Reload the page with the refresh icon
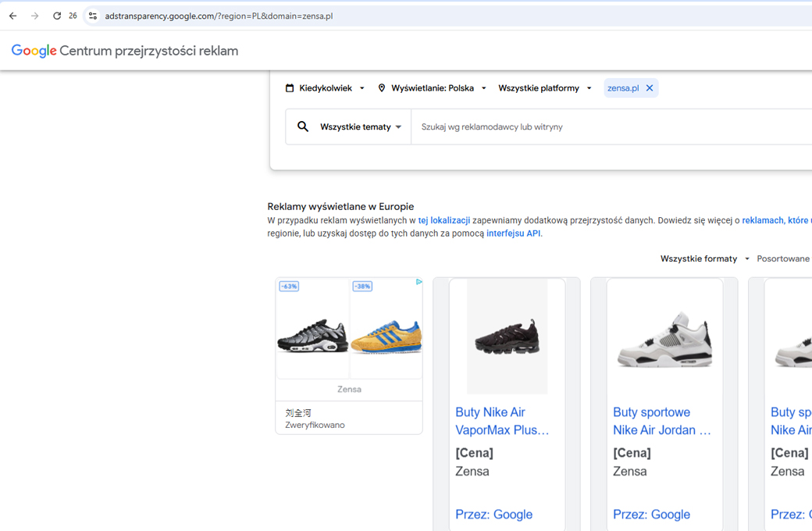Image resolution: width=812 pixels, height=531 pixels. 57,16
